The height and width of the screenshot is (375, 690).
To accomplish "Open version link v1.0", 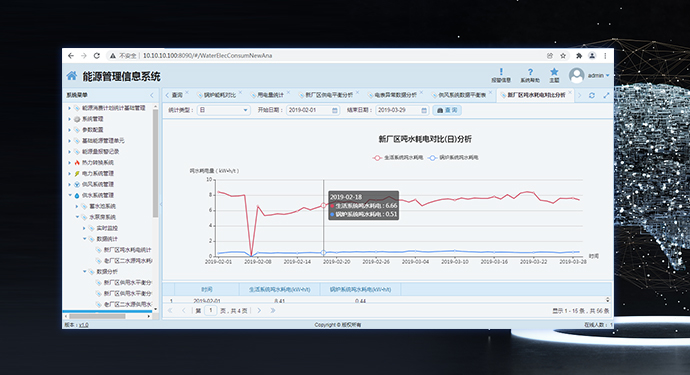I will [x=84, y=325].
